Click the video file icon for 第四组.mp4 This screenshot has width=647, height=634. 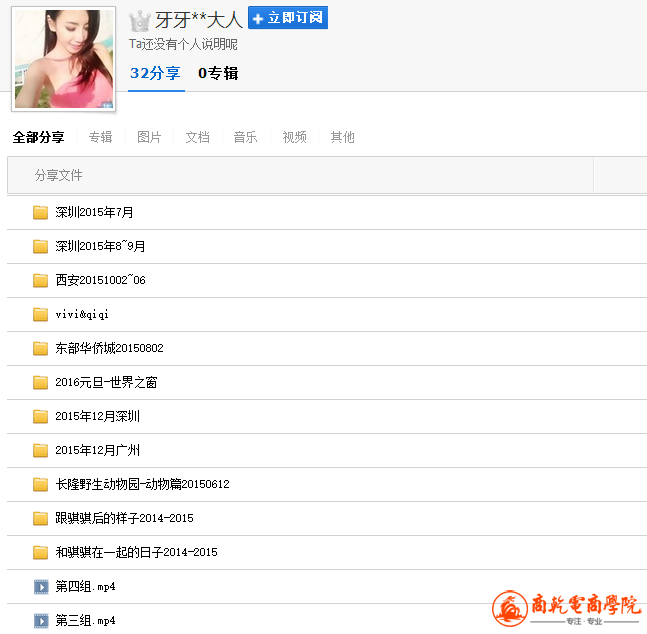40,586
